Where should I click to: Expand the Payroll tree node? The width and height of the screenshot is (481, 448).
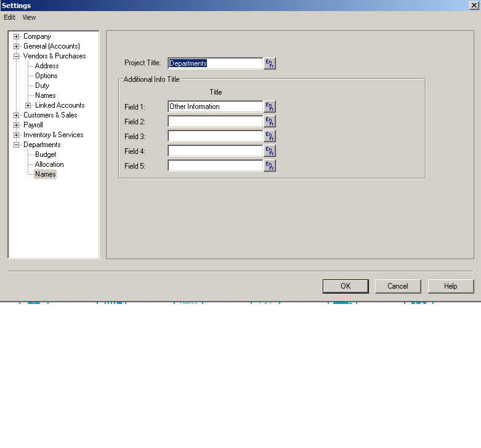click(16, 125)
